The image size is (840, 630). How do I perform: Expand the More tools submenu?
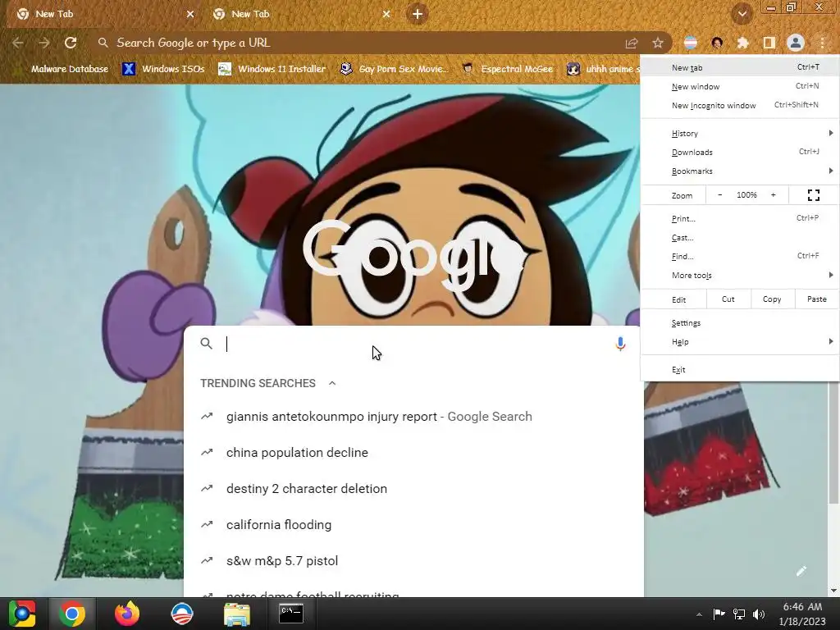point(740,276)
